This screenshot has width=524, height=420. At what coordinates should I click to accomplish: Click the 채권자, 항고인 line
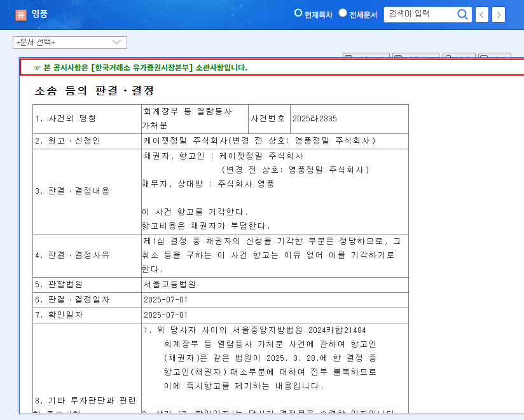pos(223,156)
